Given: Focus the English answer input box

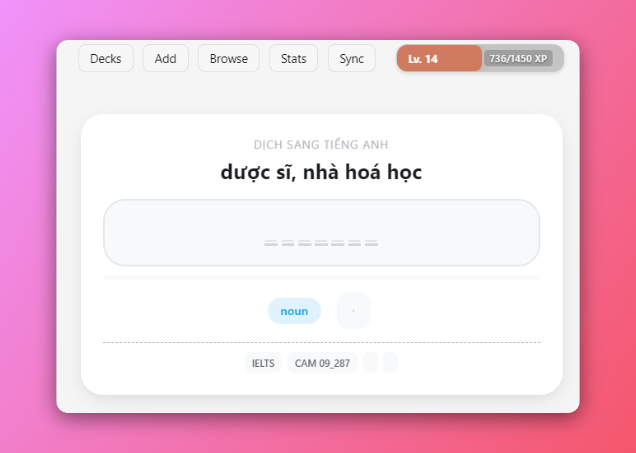Looking at the screenshot, I should pos(321,223).
